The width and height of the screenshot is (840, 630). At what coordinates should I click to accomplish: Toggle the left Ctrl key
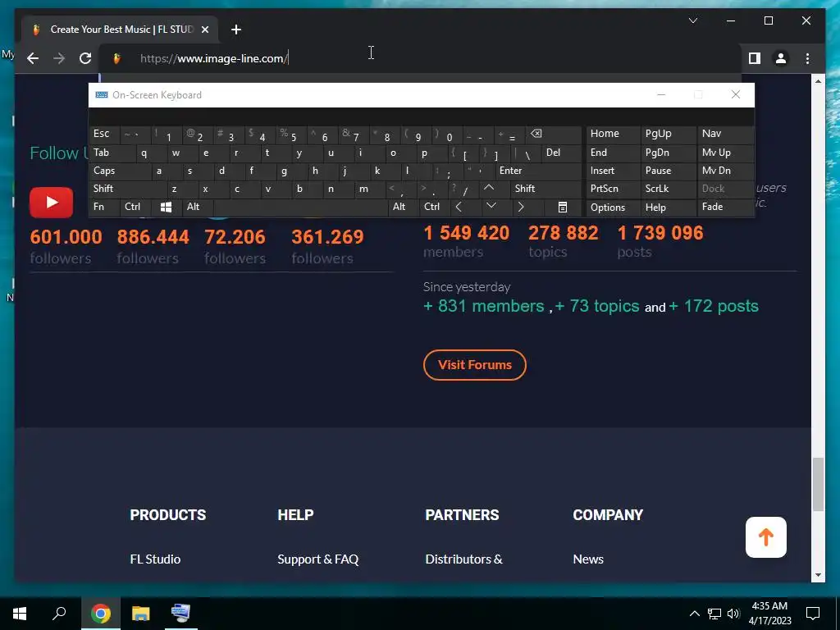tap(135, 208)
